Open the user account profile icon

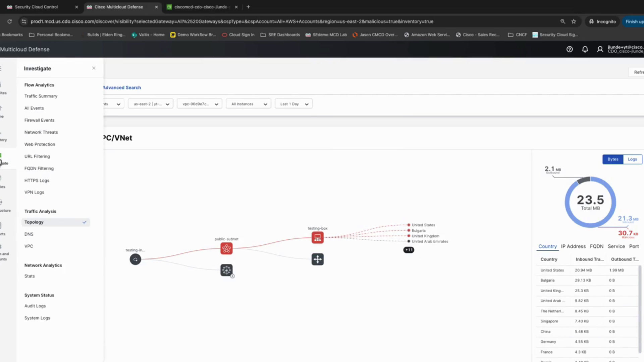(600, 49)
